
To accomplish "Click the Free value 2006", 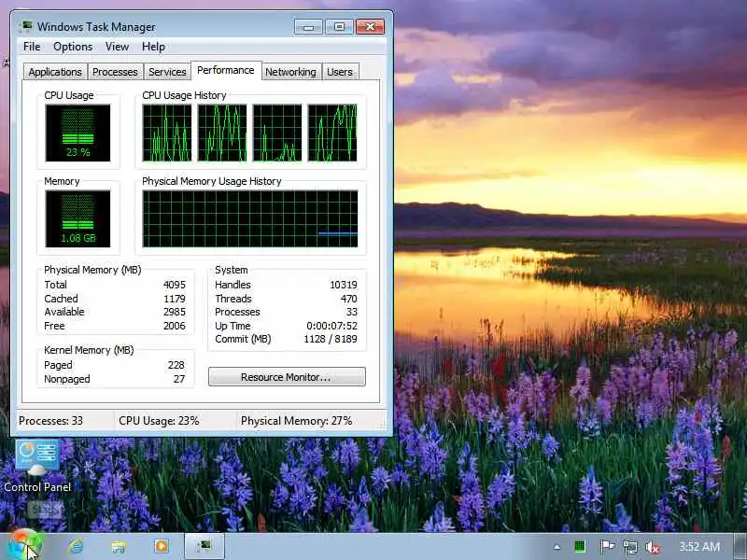I will (175, 326).
